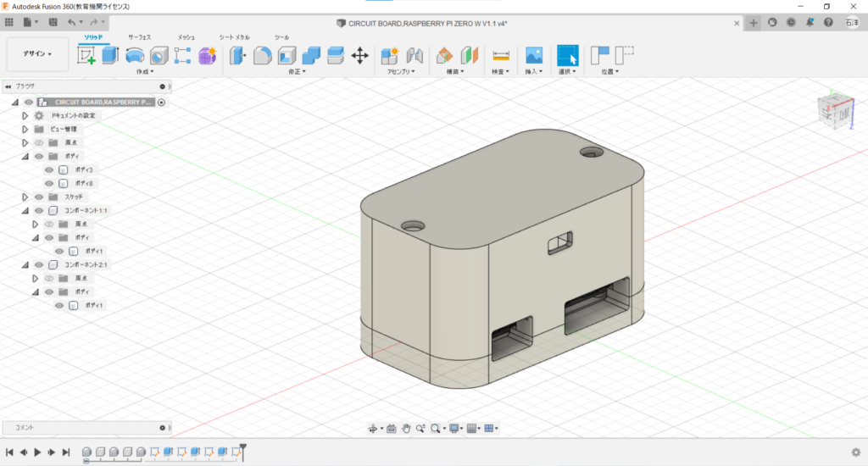Image resolution: width=868 pixels, height=466 pixels.
Task: Click the Look At icon
Action: click(x=392, y=429)
